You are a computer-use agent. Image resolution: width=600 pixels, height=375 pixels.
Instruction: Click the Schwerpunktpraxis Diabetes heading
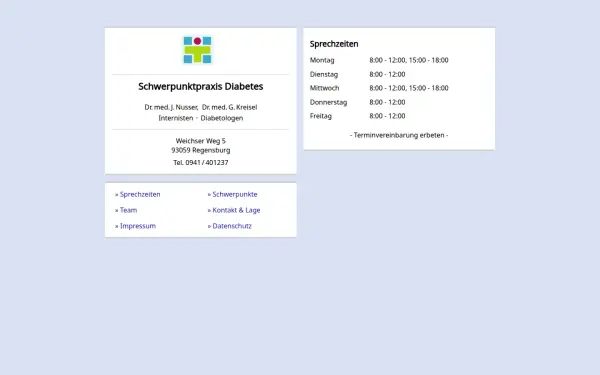pyautogui.click(x=201, y=86)
